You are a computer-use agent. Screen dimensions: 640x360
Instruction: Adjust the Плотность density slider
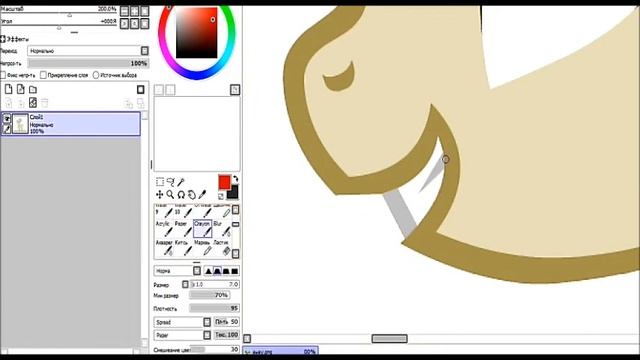tap(215, 308)
